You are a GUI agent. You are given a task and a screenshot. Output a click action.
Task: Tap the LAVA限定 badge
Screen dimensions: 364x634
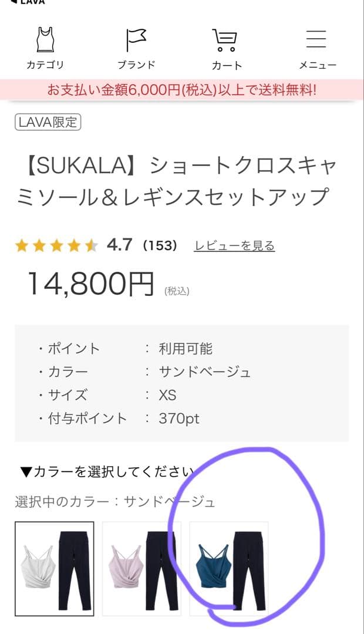click(x=48, y=123)
